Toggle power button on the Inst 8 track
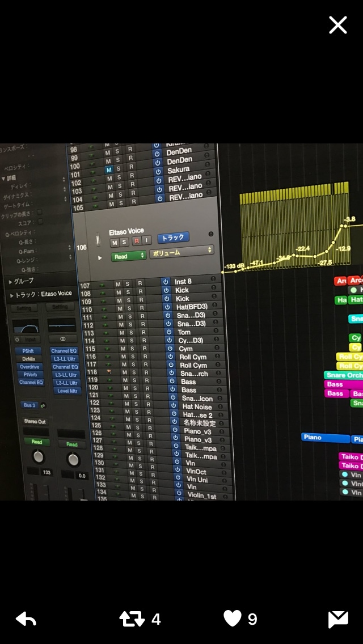This screenshot has height=644, width=363. 165,282
